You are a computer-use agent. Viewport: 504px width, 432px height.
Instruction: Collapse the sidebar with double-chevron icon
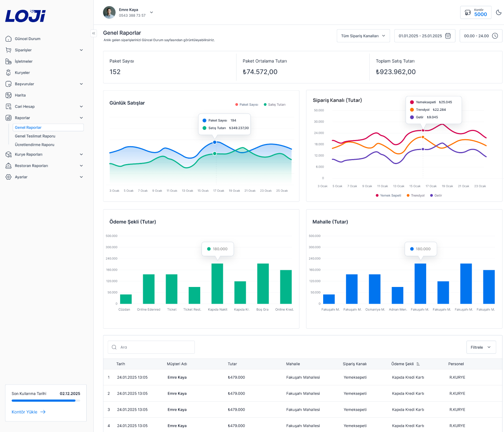(x=94, y=33)
